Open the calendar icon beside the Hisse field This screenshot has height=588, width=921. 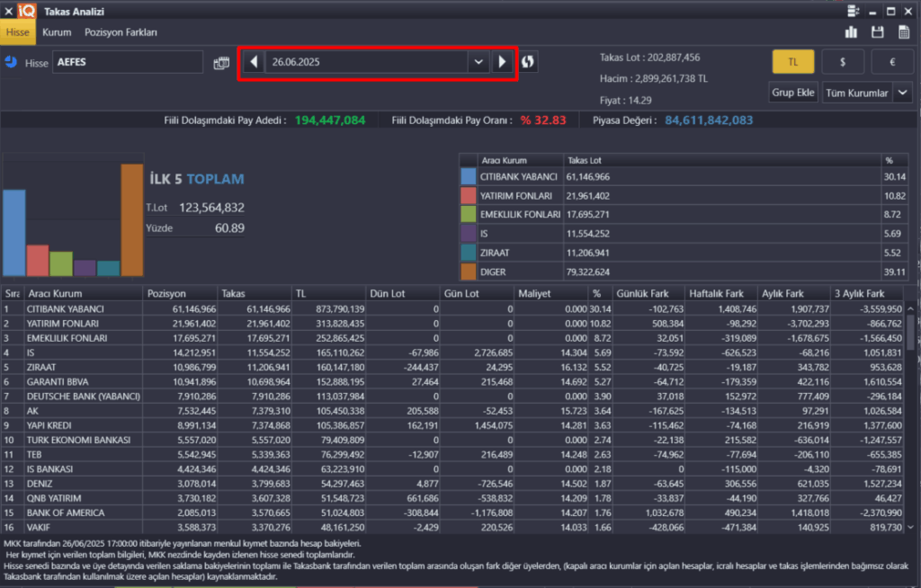(221, 63)
